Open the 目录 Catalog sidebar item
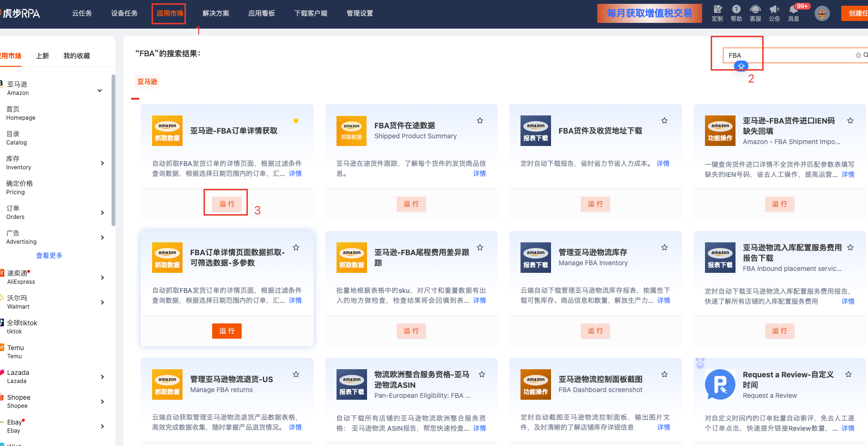The width and height of the screenshot is (868, 446). point(17,138)
